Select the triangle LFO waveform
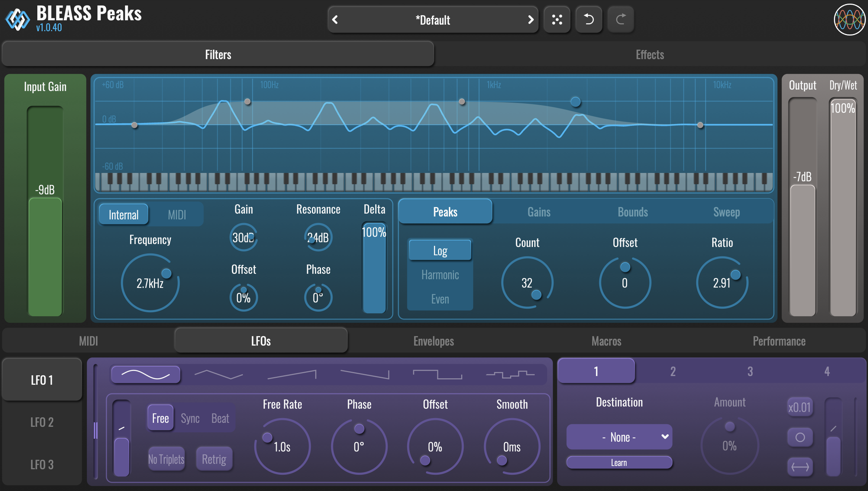Screen dimensions: 868x491 point(218,375)
